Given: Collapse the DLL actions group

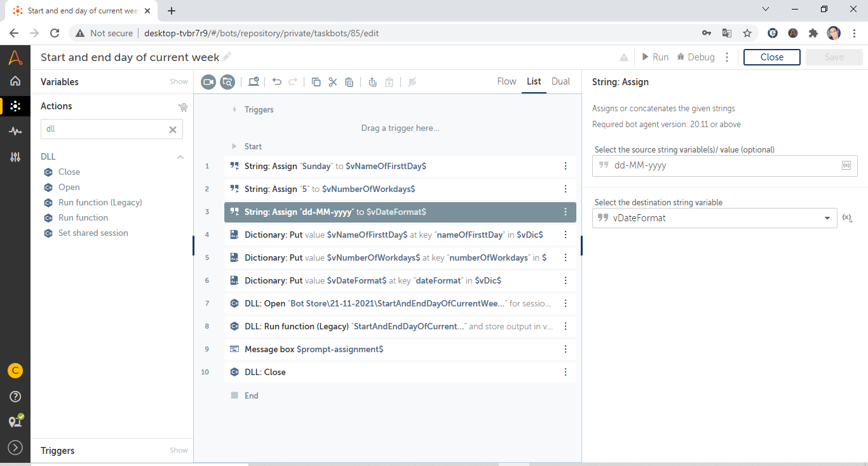Looking at the screenshot, I should 180,157.
